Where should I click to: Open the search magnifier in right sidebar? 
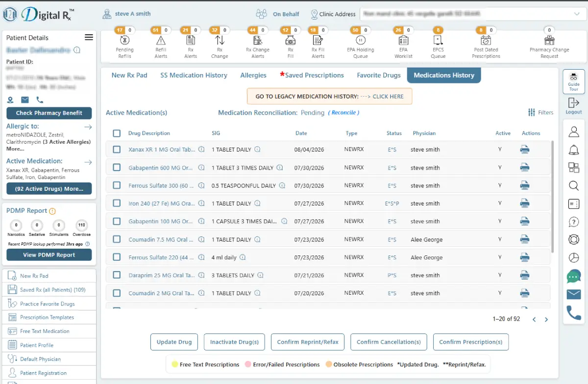tap(574, 185)
